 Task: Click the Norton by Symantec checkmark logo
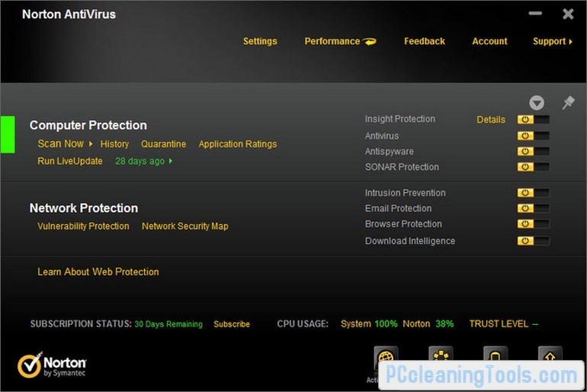pyautogui.click(x=52, y=365)
